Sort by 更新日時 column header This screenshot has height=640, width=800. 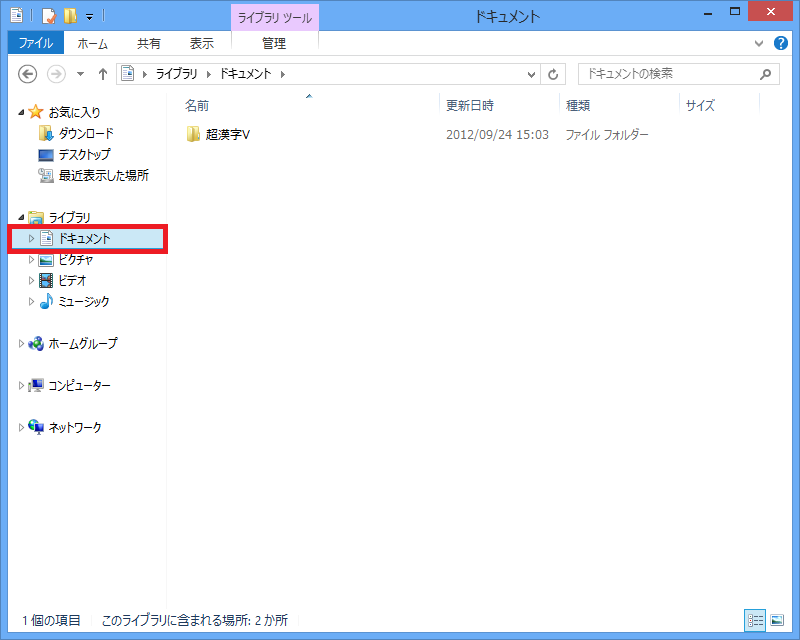tap(470, 105)
